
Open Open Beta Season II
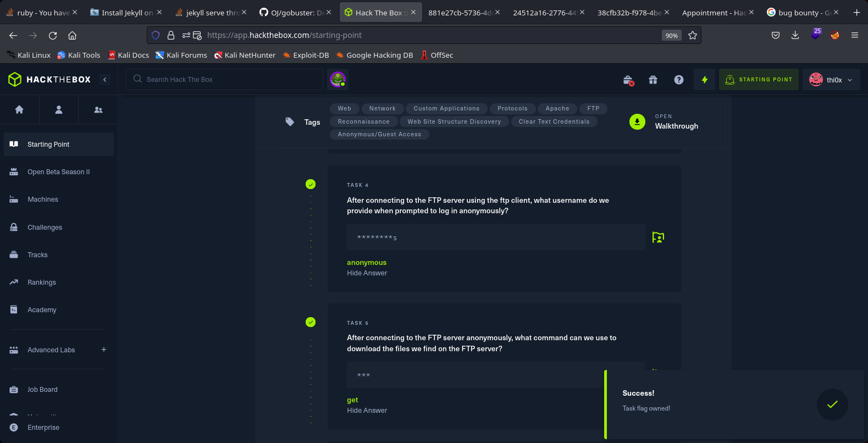tap(59, 172)
